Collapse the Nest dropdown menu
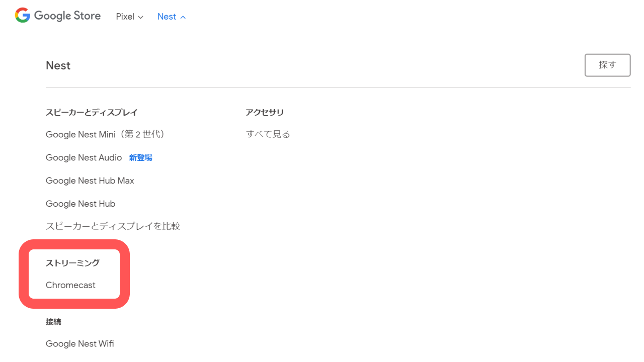 click(171, 17)
